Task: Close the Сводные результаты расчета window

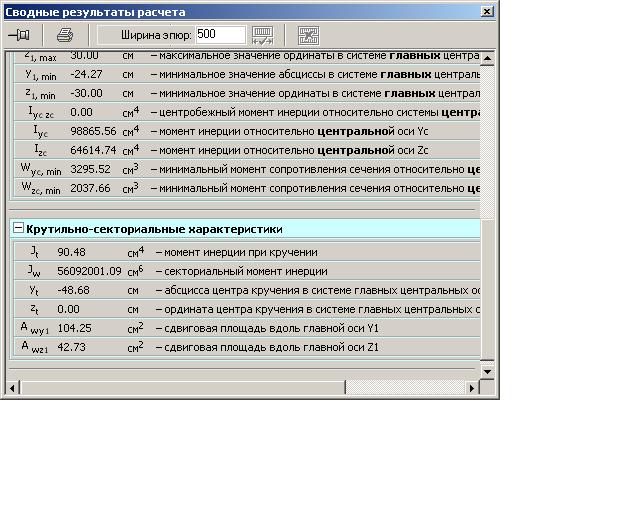Action: tap(487, 11)
